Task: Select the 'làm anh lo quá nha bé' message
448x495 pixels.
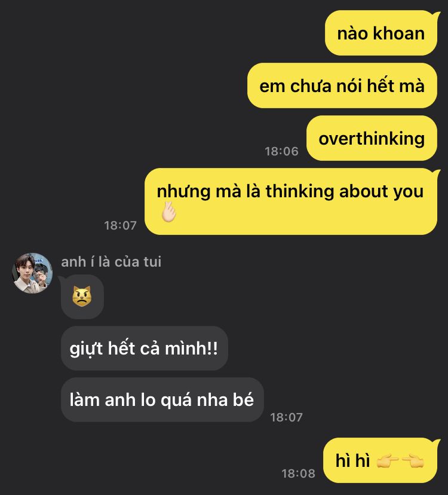Action: pos(162,400)
